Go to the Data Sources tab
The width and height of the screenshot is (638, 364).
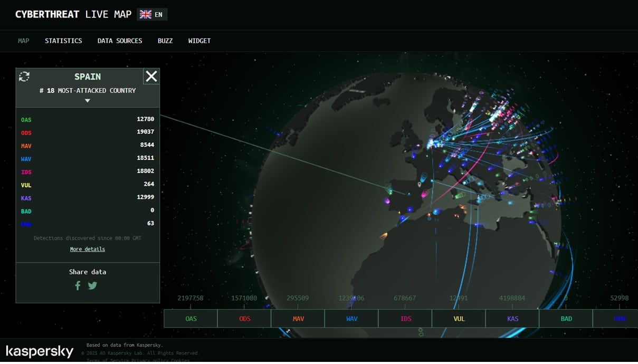(120, 41)
